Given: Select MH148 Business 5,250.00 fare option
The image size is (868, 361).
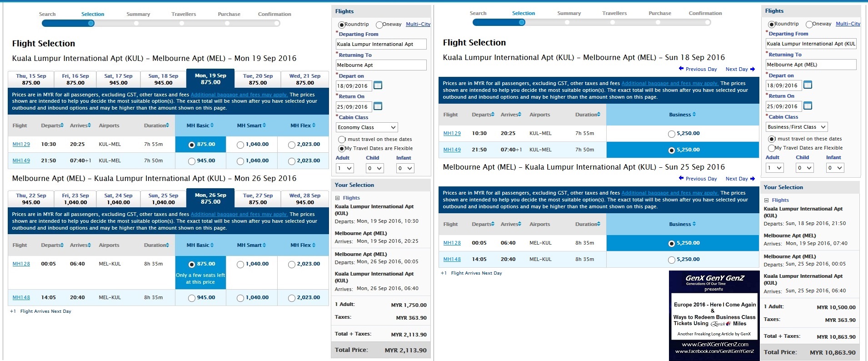Looking at the screenshot, I should (672, 260).
